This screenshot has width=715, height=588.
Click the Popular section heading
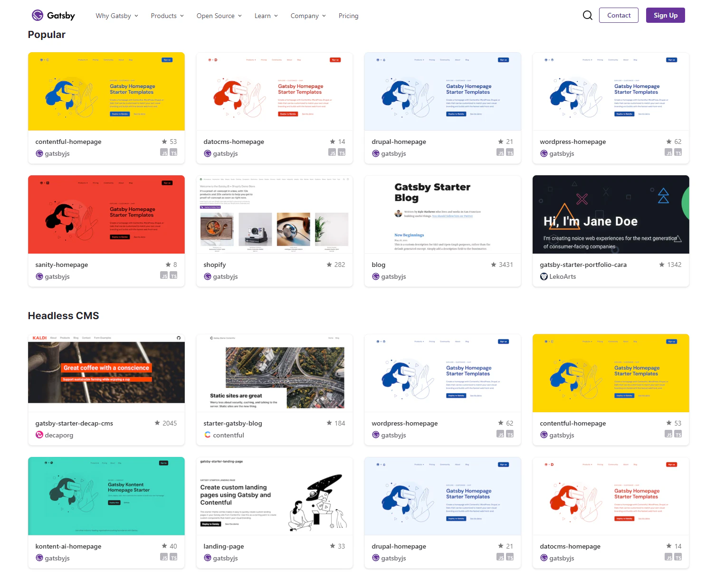(47, 35)
